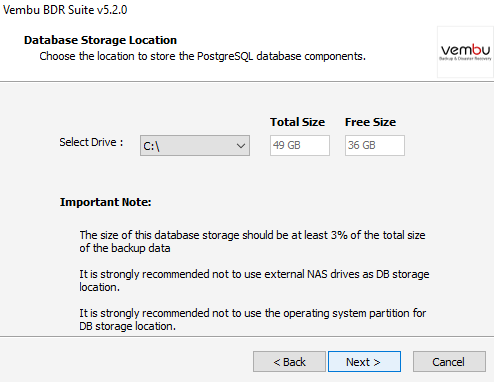Click the Database Storage Location heading
Screen dimensions: 494x382
(x=100, y=40)
